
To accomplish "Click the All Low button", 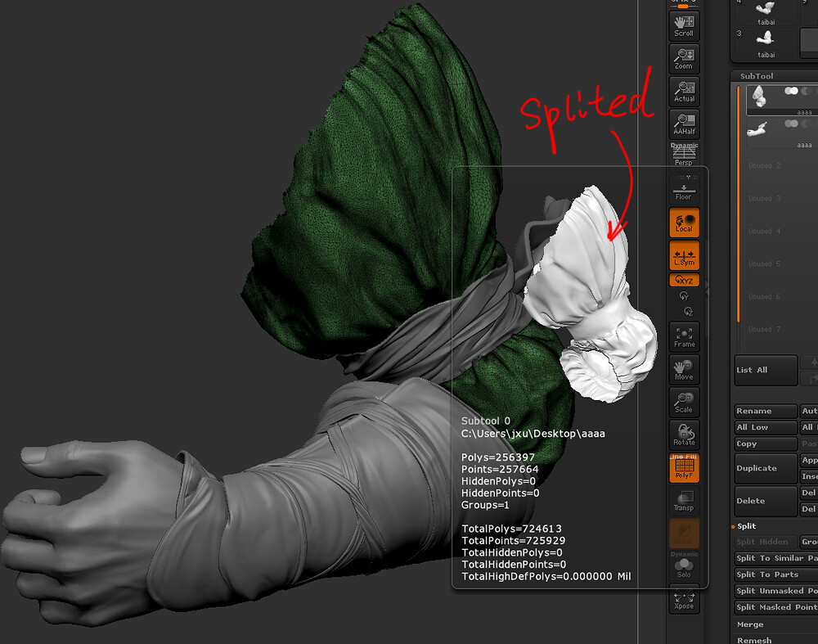I will click(x=766, y=427).
